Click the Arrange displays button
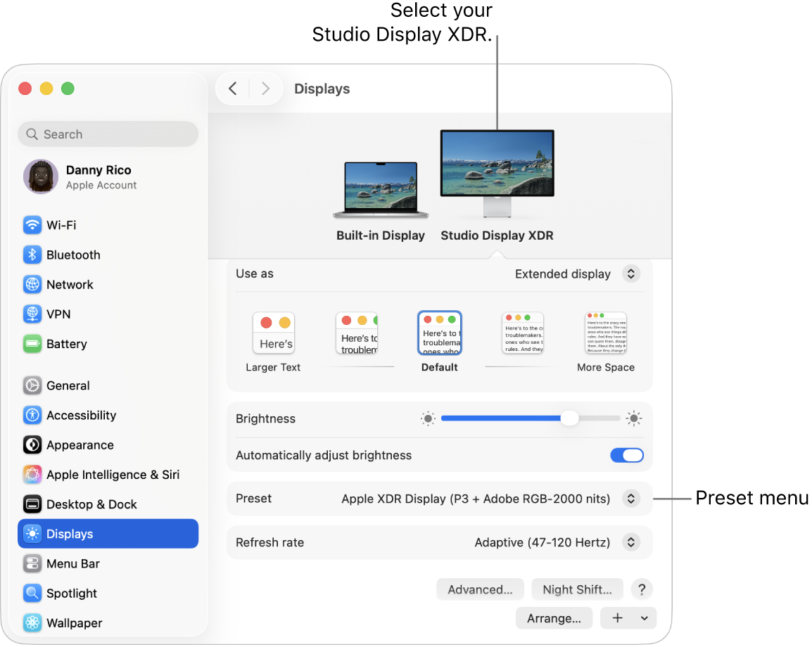The height and width of the screenshot is (647, 812). (x=554, y=618)
